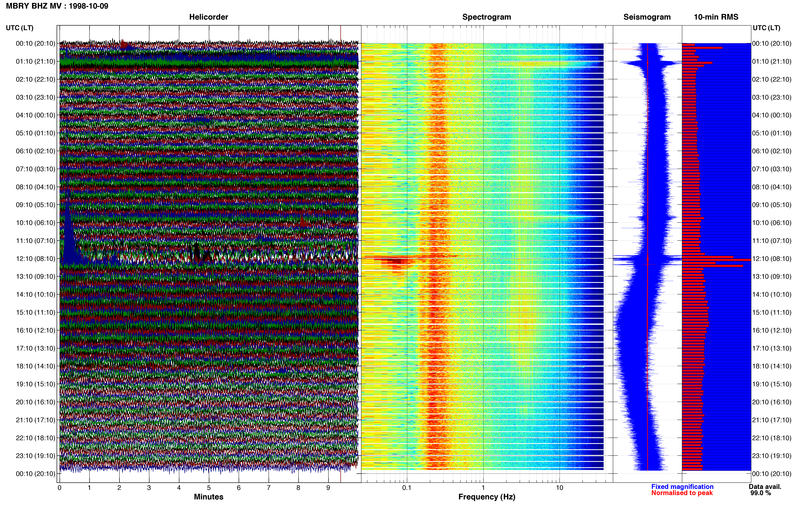The image size is (812, 508).
Task: Click the 'Minutes' x-axis label
Action: 209,497
